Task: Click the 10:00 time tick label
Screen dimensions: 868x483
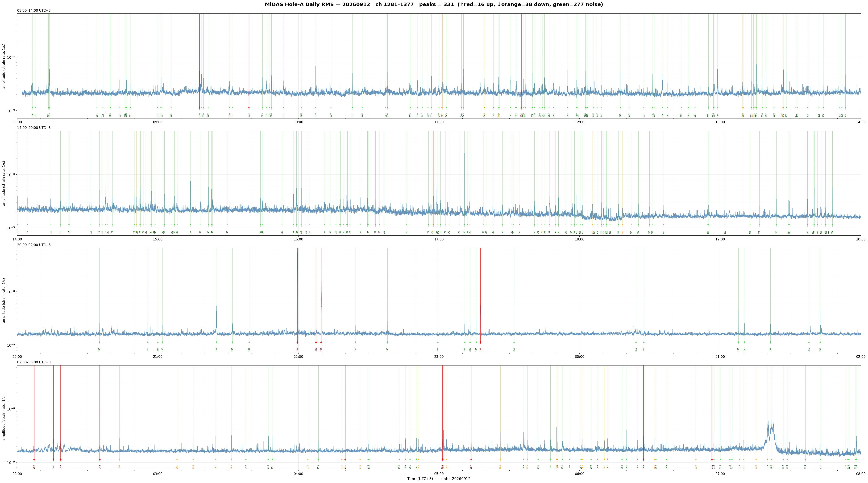Action: pos(298,122)
